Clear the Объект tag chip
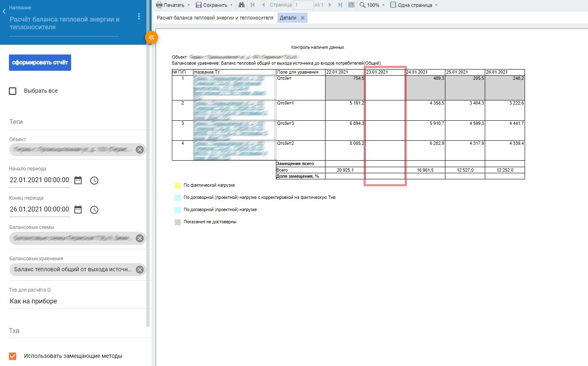 140,150
